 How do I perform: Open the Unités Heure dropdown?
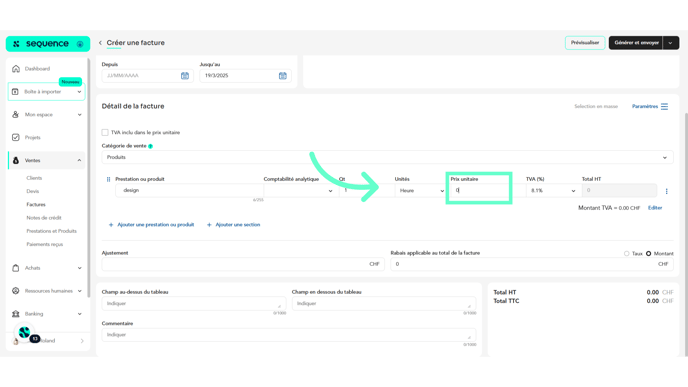(420, 190)
